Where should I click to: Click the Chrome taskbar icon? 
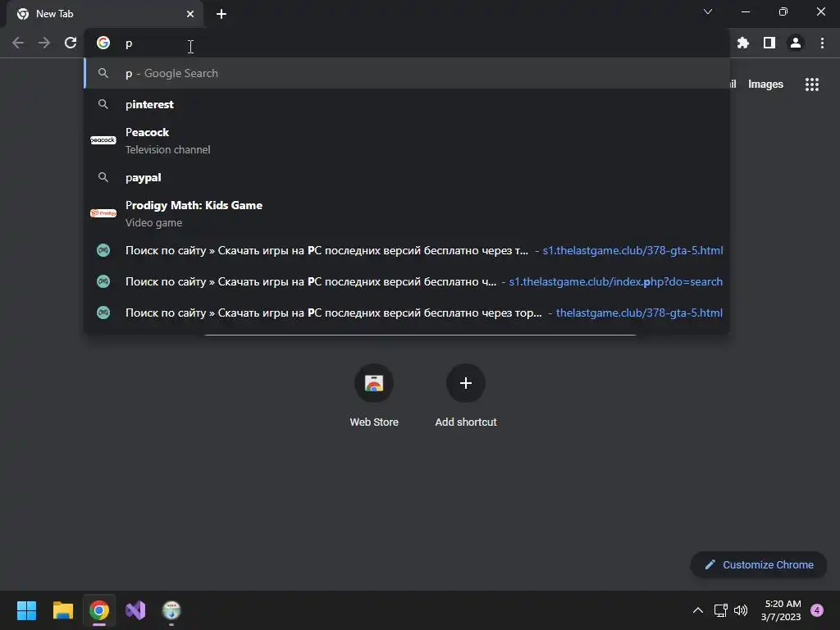pyautogui.click(x=99, y=610)
